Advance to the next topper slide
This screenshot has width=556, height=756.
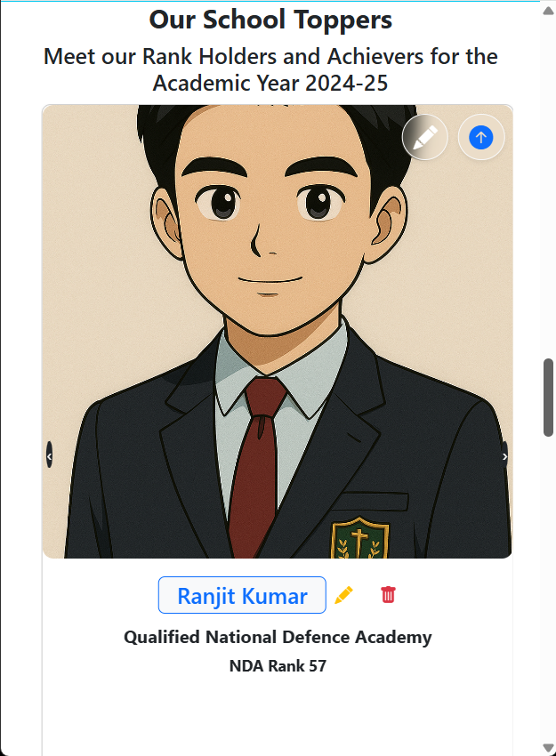tap(504, 455)
